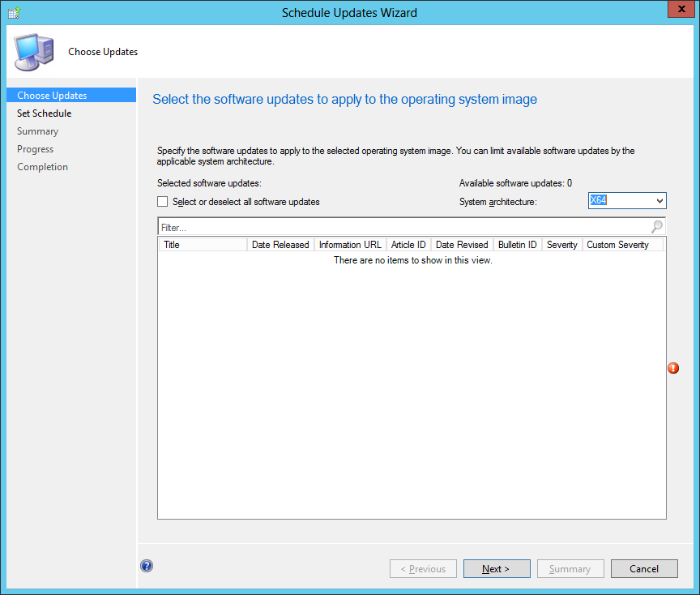
Task: Select Progress step in left pane
Action: pos(36,149)
